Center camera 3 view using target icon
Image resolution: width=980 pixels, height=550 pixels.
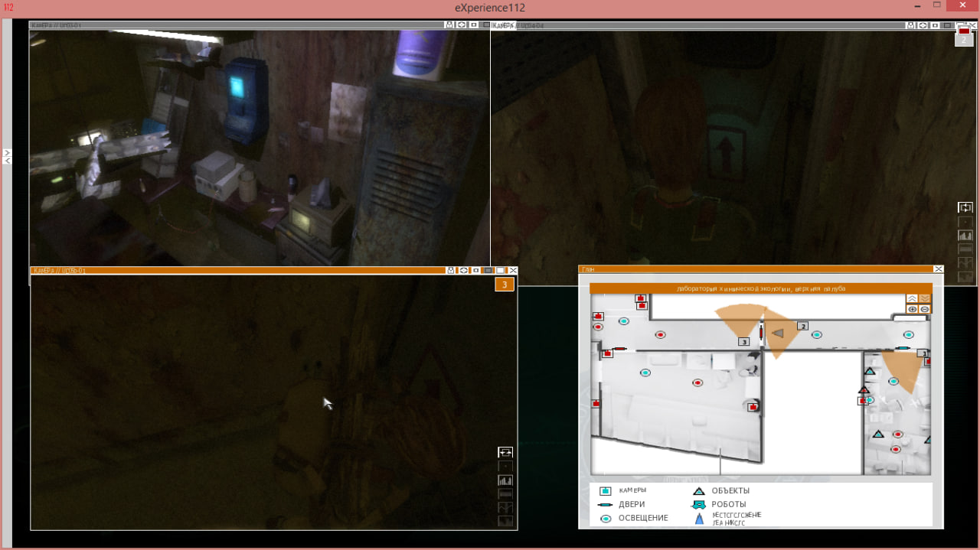pos(463,270)
